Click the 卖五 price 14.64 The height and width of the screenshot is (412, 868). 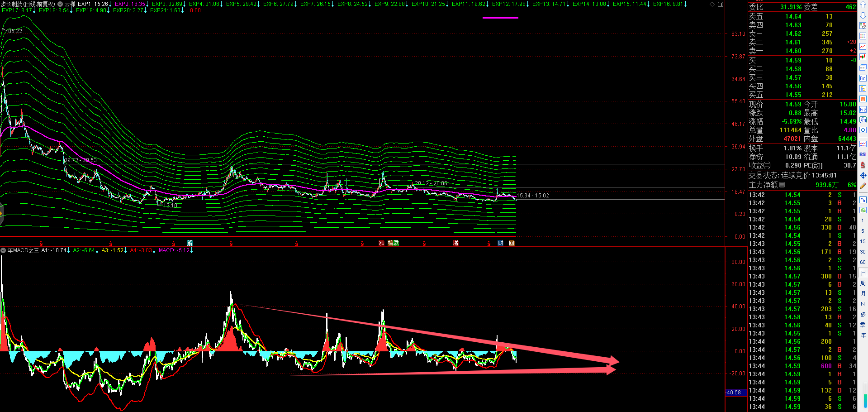click(x=793, y=16)
